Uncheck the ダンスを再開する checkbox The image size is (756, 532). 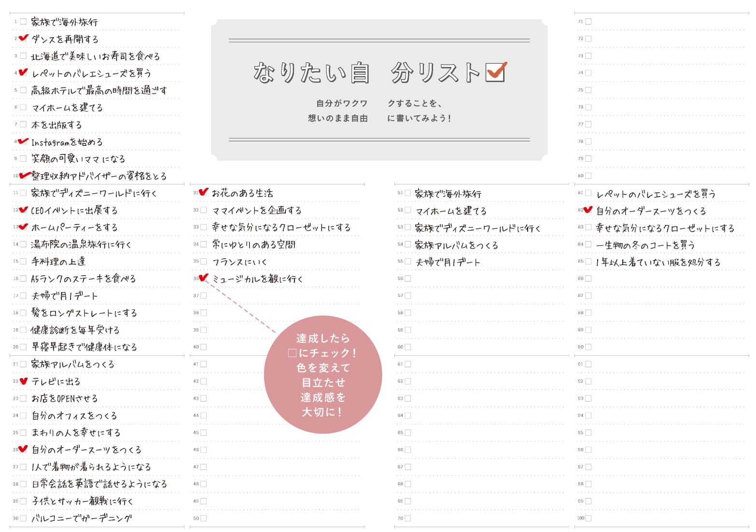tap(23, 39)
